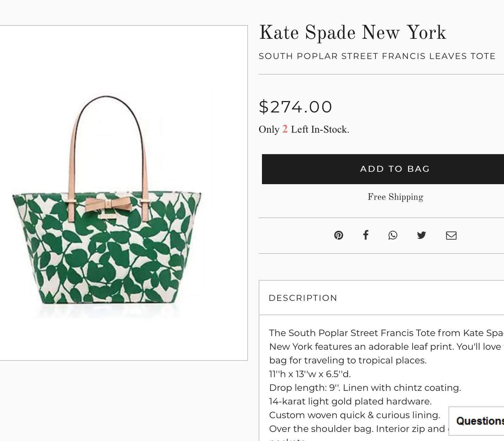Screen dimensions: 504x441
Task: Tweet this product with the Twitter icon
Action: pyautogui.click(x=421, y=235)
